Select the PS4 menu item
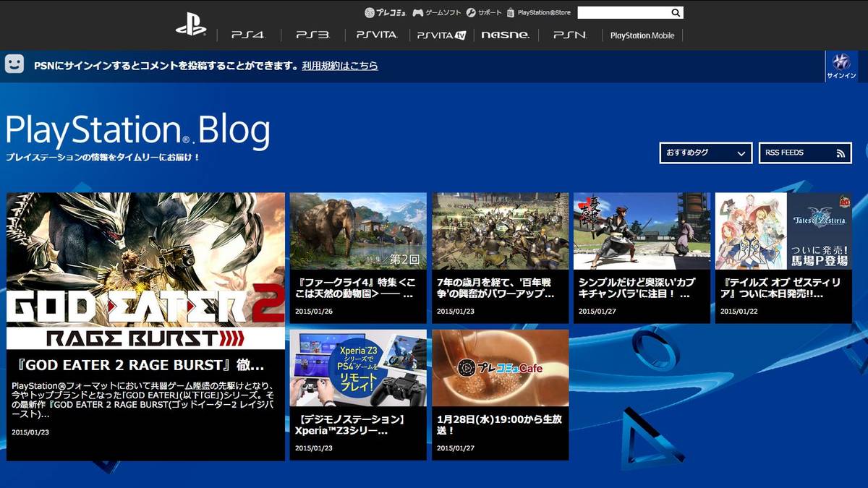868x488 pixels. pos(248,35)
